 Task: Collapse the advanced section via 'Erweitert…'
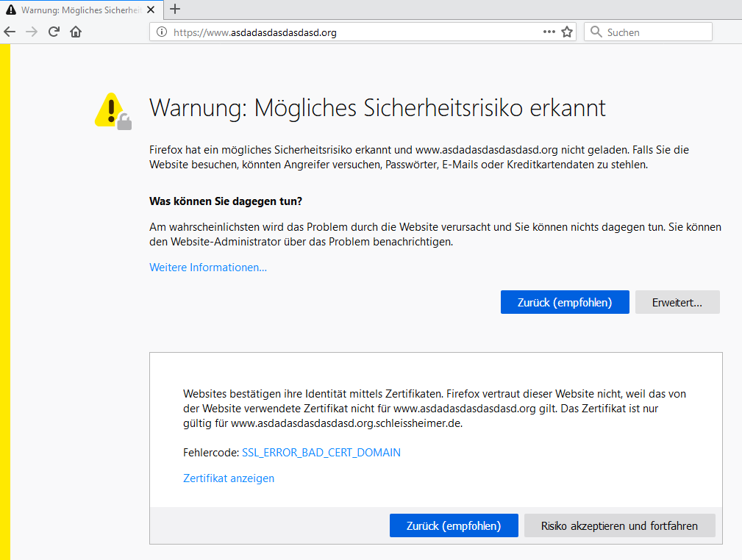[x=677, y=302]
